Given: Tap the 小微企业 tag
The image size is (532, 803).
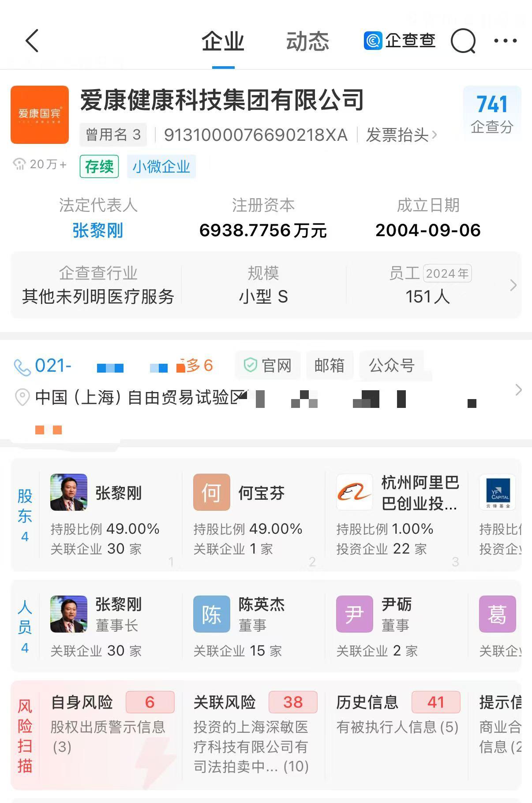Looking at the screenshot, I should [x=161, y=166].
